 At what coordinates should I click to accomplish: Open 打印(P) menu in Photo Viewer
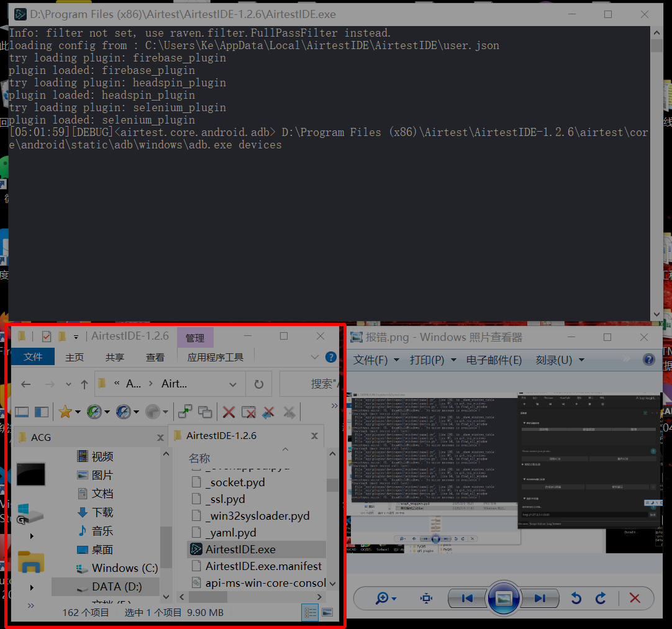pyautogui.click(x=433, y=360)
